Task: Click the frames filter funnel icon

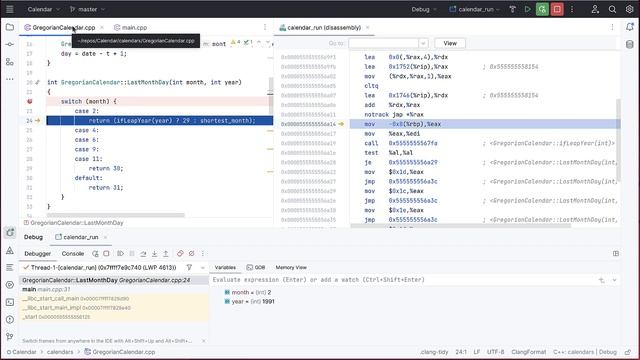Action: pyautogui.click(x=189, y=267)
